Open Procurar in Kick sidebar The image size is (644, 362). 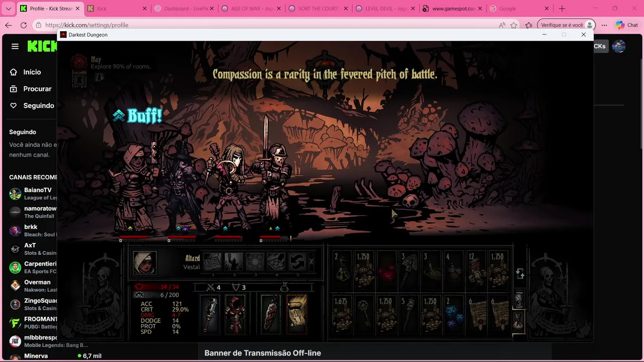[31, 88]
